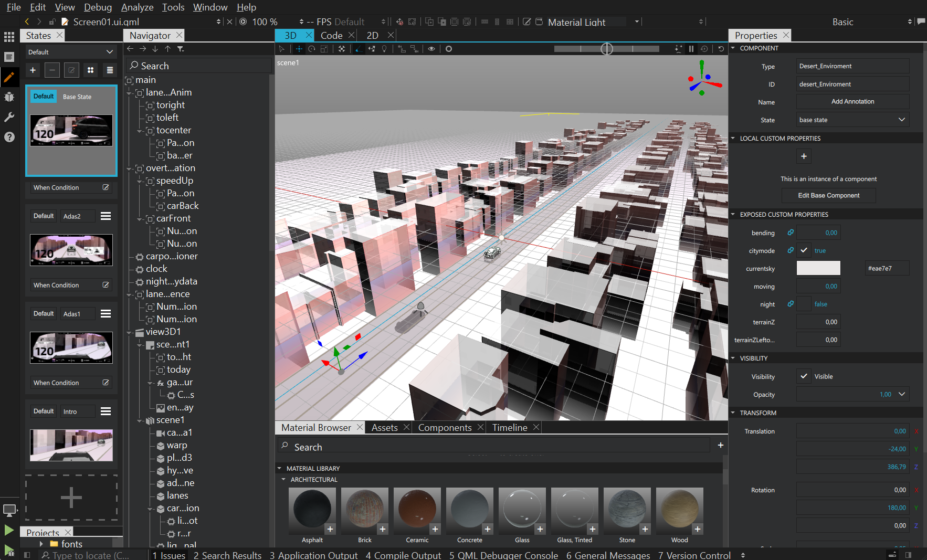Collapse the view3D1 tree node
927x560 pixels.
point(129,332)
